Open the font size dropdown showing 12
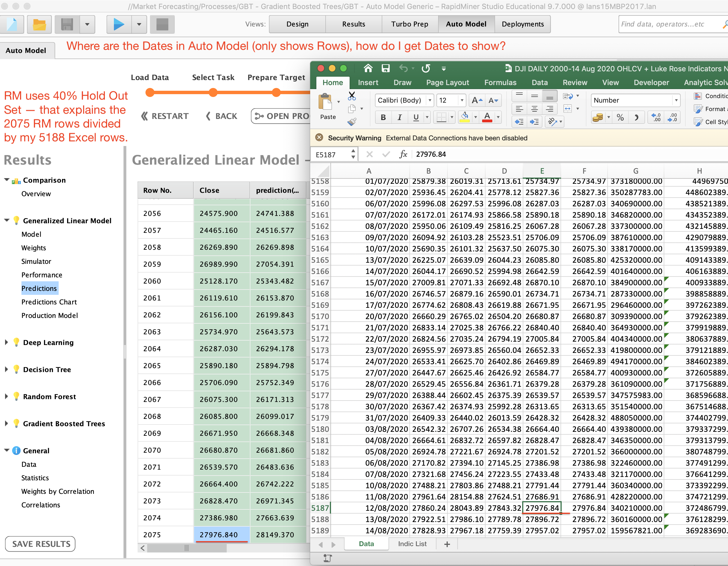The width and height of the screenshot is (728, 566). click(462, 100)
